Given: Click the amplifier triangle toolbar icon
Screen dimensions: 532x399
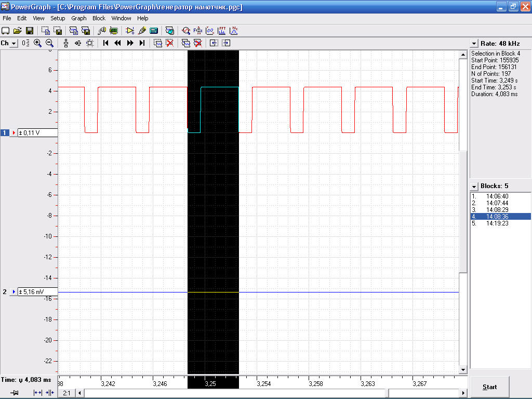Looking at the screenshot, I should [130, 31].
